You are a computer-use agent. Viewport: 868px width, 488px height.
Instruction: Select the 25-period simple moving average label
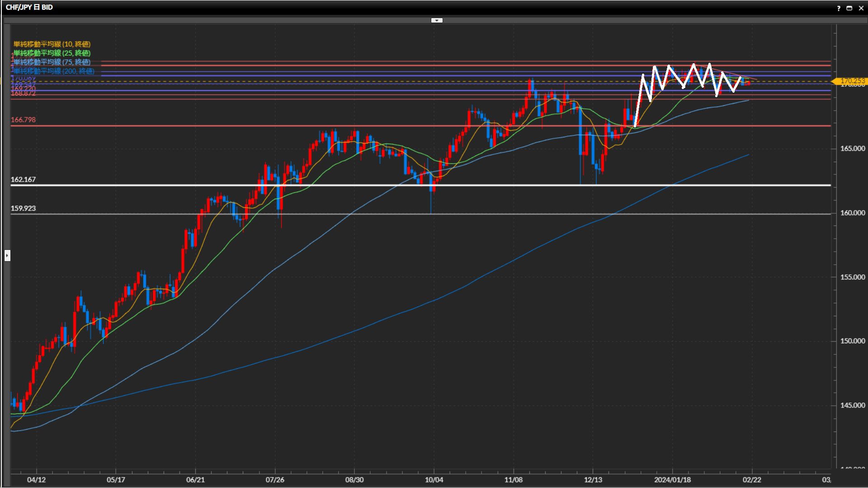click(x=52, y=53)
